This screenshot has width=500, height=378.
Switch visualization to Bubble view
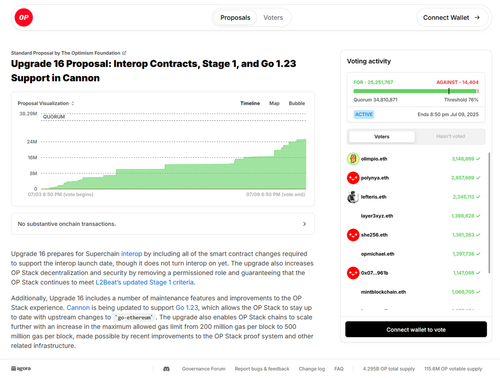coord(297,103)
